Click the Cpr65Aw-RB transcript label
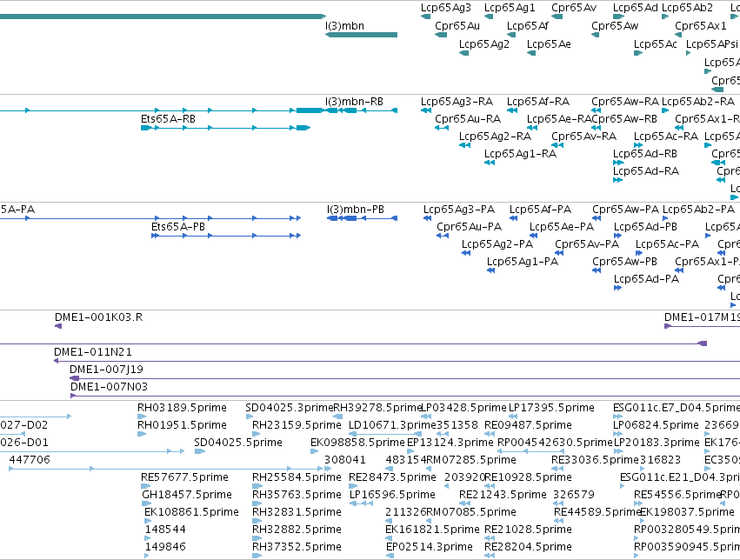Image resolution: width=740 pixels, height=560 pixels. pos(623,119)
